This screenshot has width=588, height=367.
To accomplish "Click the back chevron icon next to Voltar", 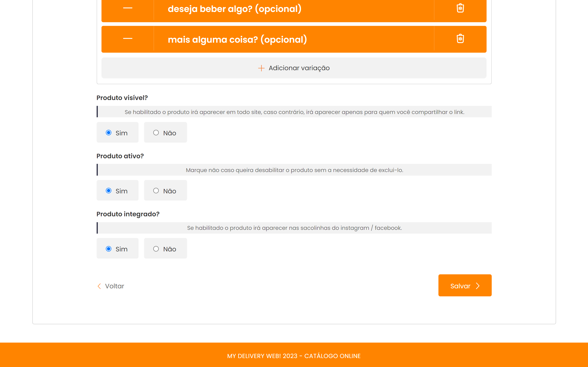I will [x=99, y=286].
